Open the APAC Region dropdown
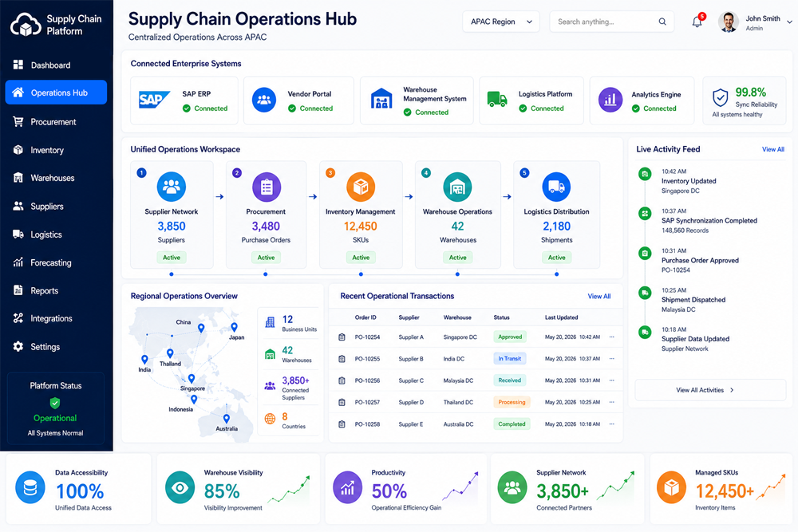The height and width of the screenshot is (532, 798). coord(501,22)
